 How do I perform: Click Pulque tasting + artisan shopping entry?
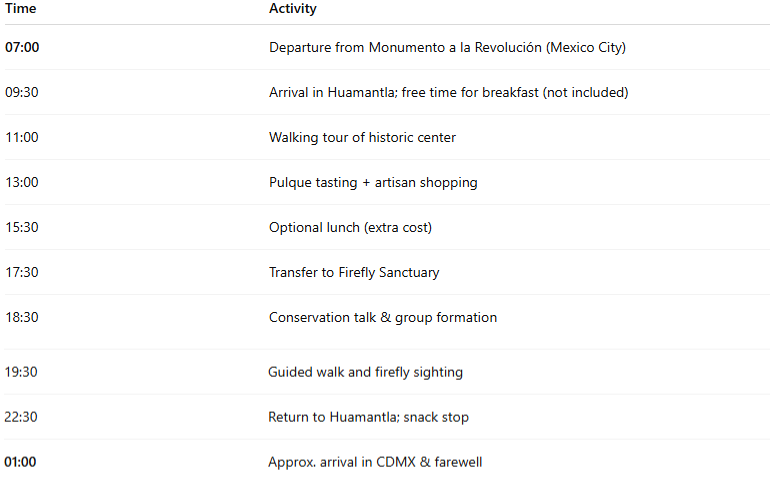click(373, 183)
